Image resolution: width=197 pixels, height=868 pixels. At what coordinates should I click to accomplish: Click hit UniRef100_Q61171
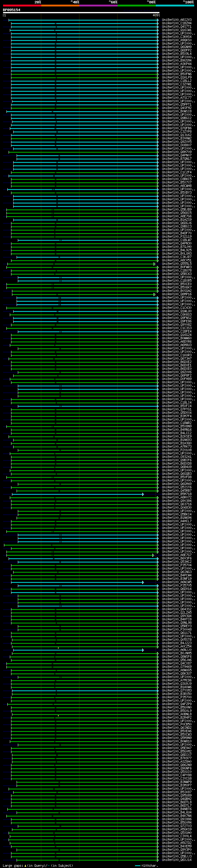[x=176, y=633]
